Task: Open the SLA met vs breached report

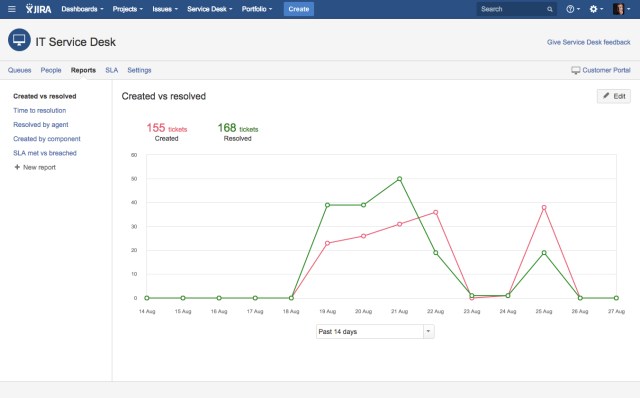Action: 45,153
